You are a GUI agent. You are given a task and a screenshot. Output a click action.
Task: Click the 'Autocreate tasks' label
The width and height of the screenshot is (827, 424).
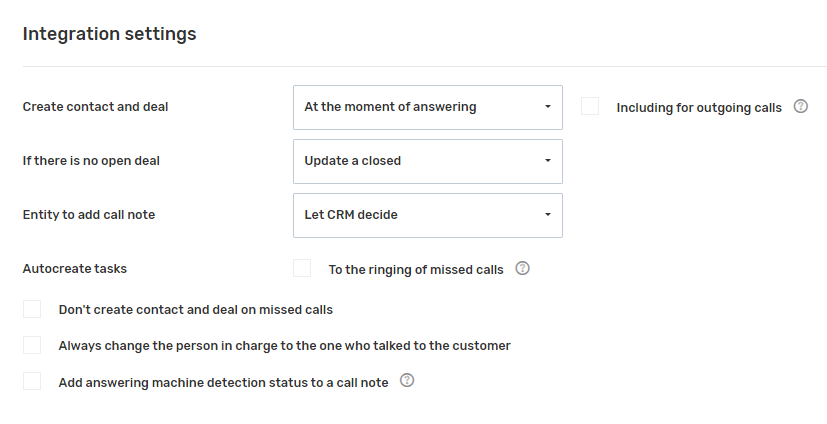coord(74,269)
